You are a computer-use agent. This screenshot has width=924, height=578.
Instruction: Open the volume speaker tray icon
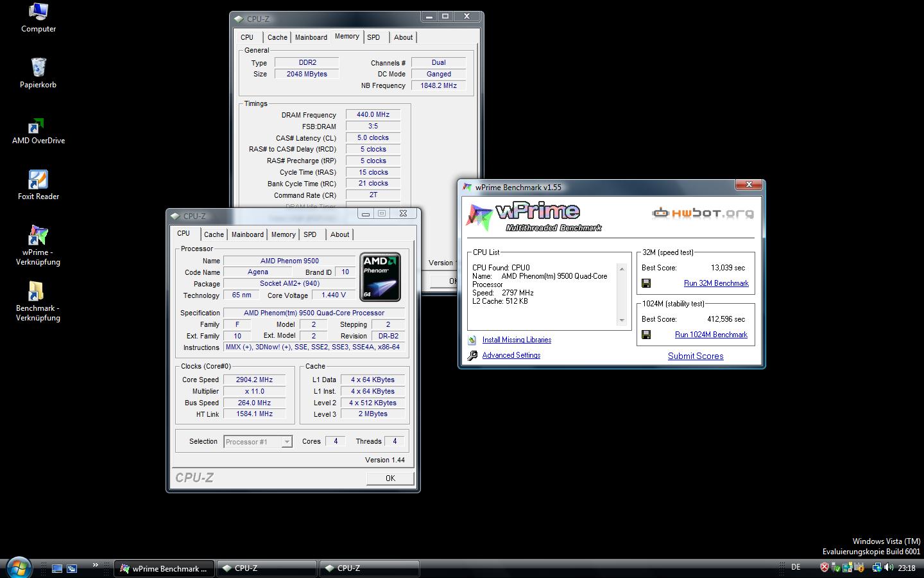tap(889, 568)
